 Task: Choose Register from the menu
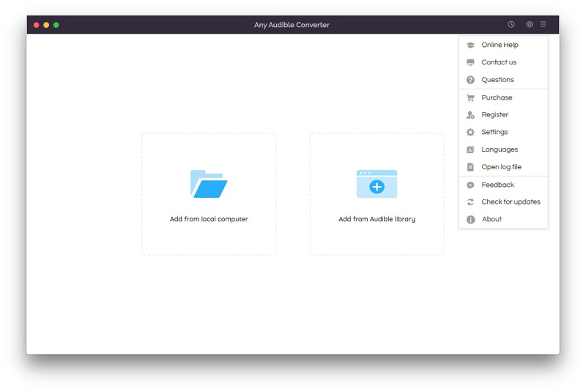(503, 115)
